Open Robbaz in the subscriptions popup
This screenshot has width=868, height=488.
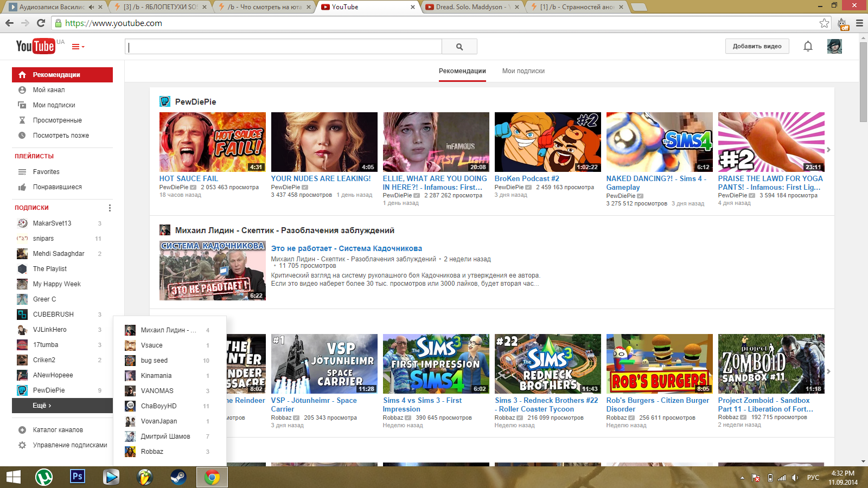pos(170,452)
